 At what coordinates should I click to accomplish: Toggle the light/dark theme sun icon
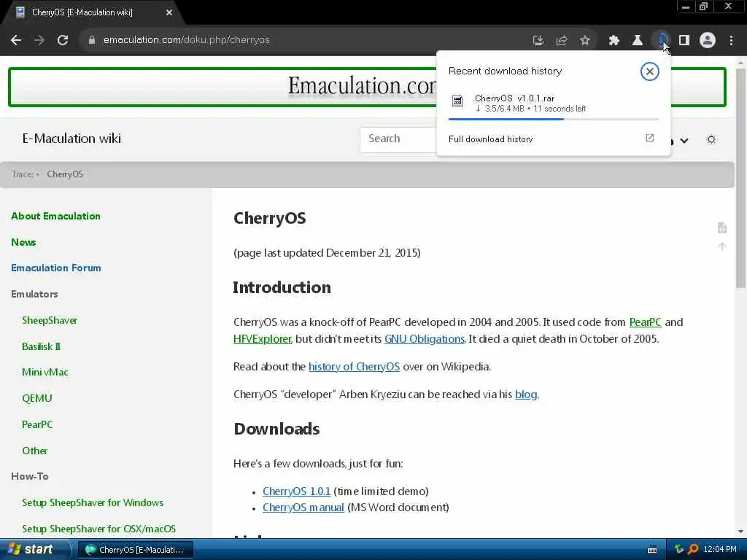coord(711,139)
